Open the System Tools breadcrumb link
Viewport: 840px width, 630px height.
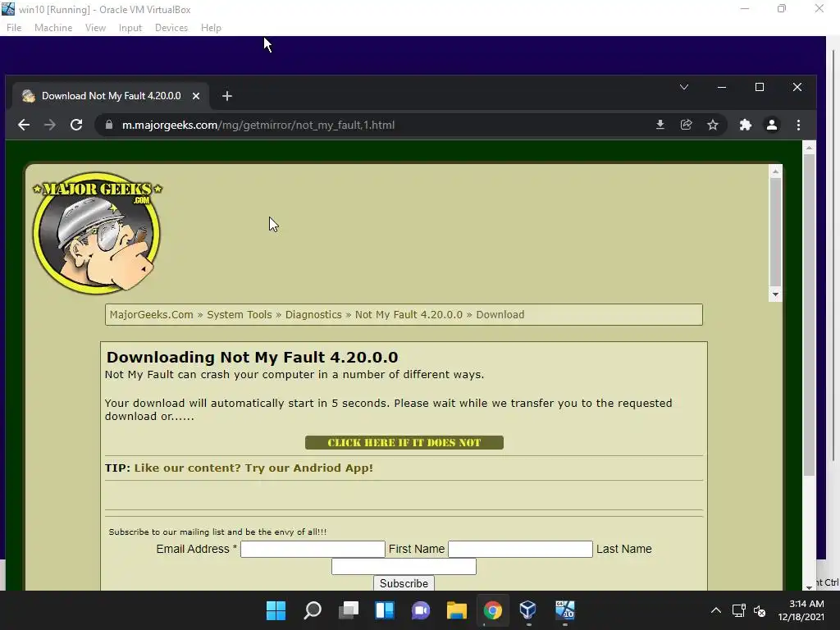point(240,314)
